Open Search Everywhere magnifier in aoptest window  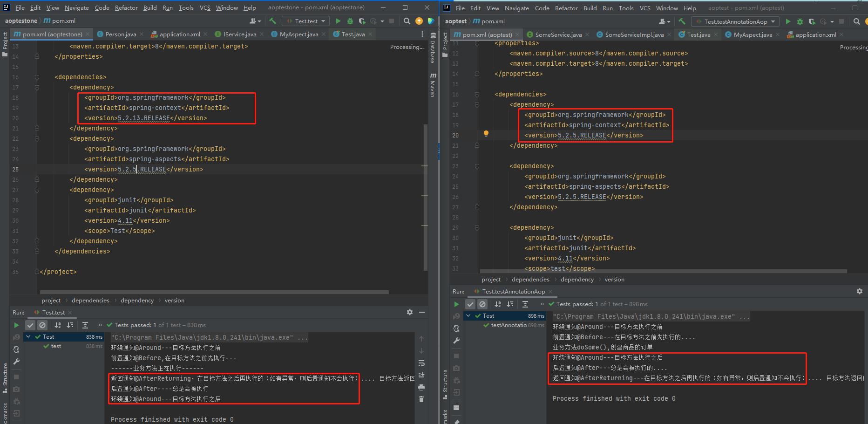click(x=856, y=21)
